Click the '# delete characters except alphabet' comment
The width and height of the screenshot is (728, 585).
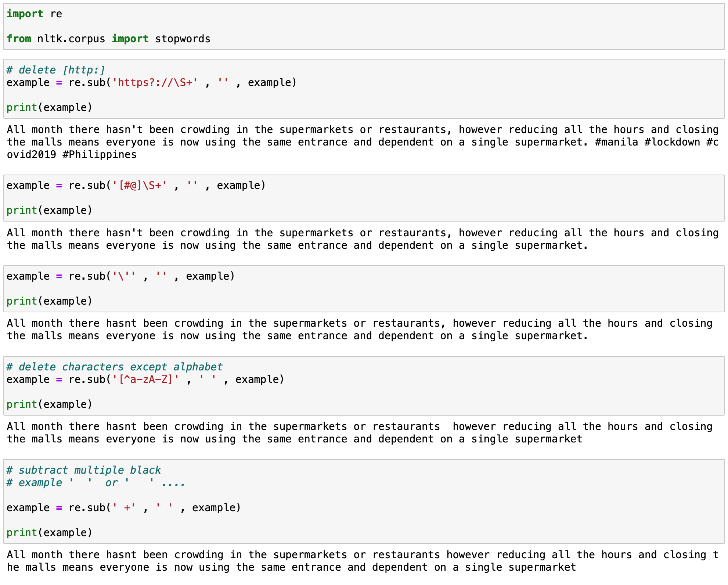[x=115, y=367]
